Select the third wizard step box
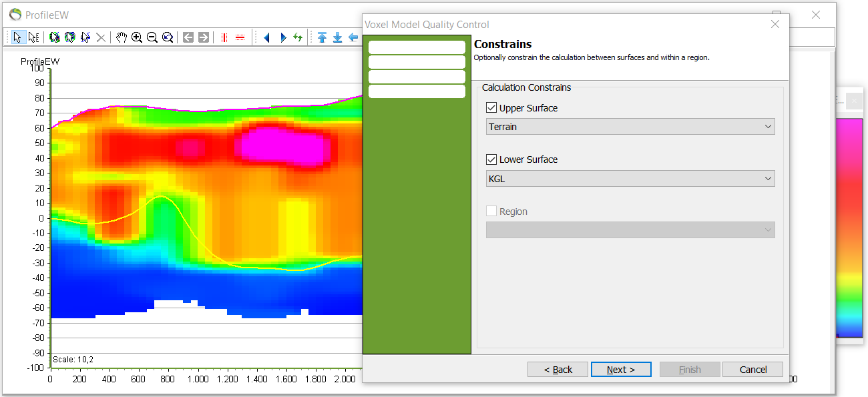 [x=417, y=77]
